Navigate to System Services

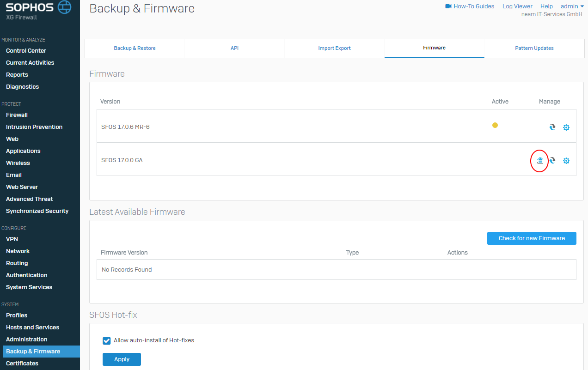click(x=29, y=287)
